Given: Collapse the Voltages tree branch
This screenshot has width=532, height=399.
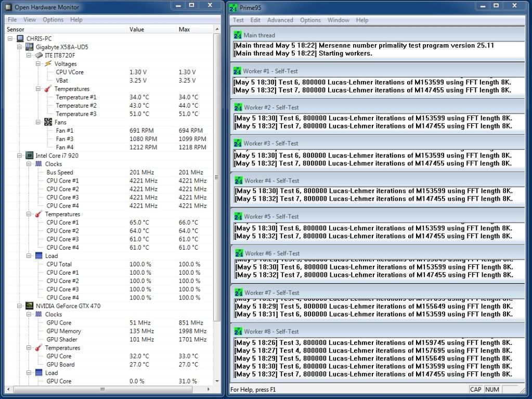Looking at the screenshot, I should (39, 63).
